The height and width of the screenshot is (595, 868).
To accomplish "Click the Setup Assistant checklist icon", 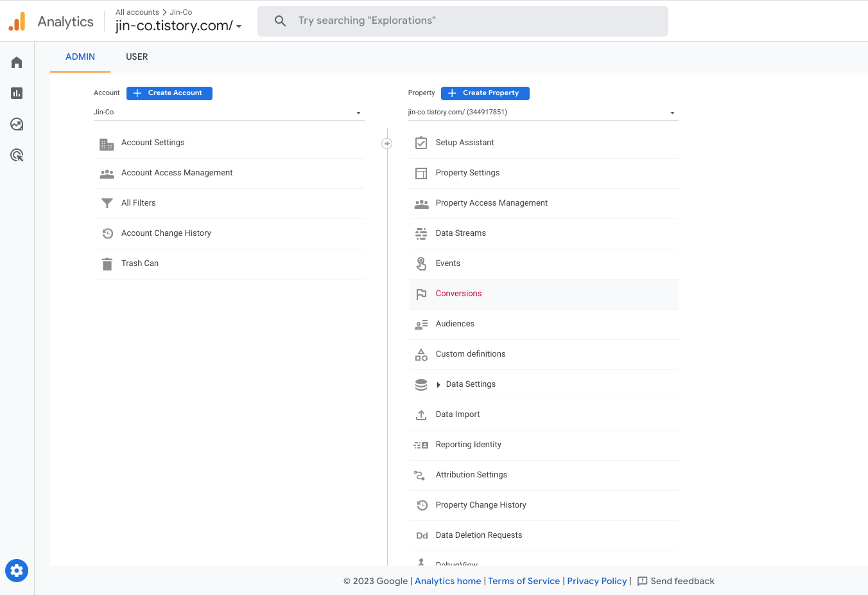I will pos(421,143).
